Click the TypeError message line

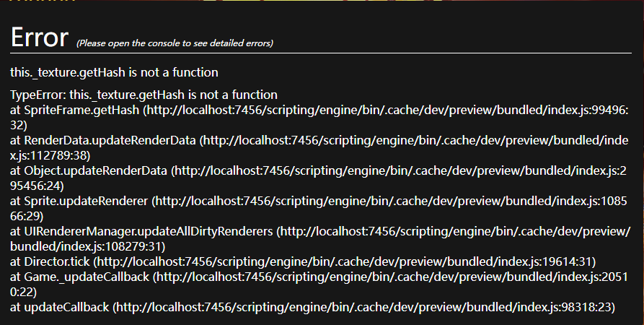click(x=144, y=95)
